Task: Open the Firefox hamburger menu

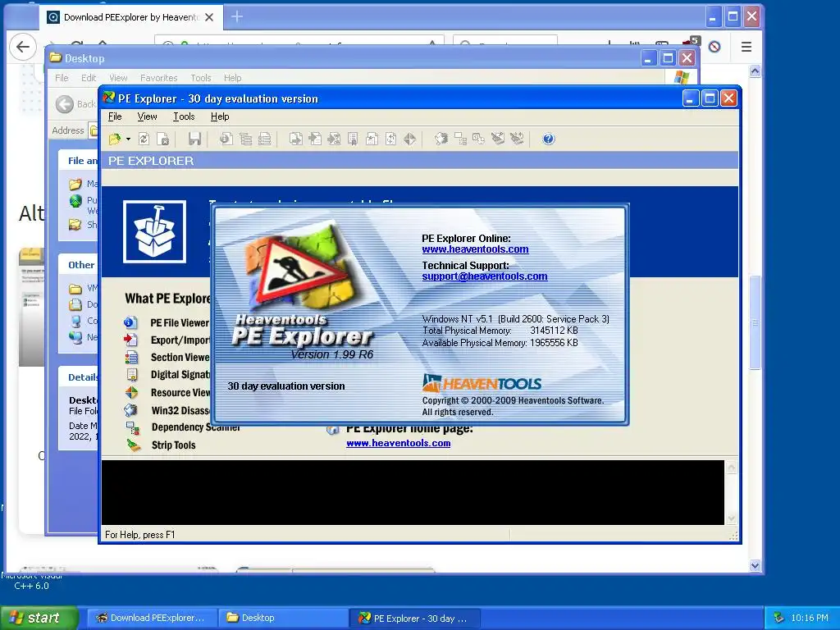Action: (x=746, y=47)
